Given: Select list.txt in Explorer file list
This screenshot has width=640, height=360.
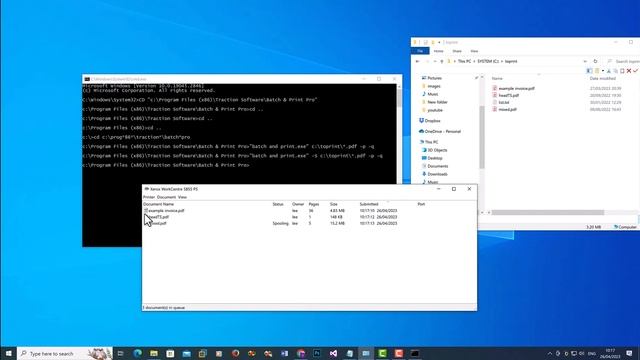Looking at the screenshot, I should 504,102.
